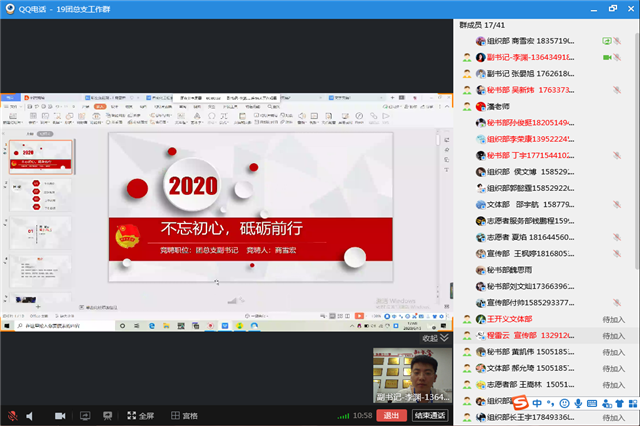Switch to grid view with 宫格

[183, 415]
